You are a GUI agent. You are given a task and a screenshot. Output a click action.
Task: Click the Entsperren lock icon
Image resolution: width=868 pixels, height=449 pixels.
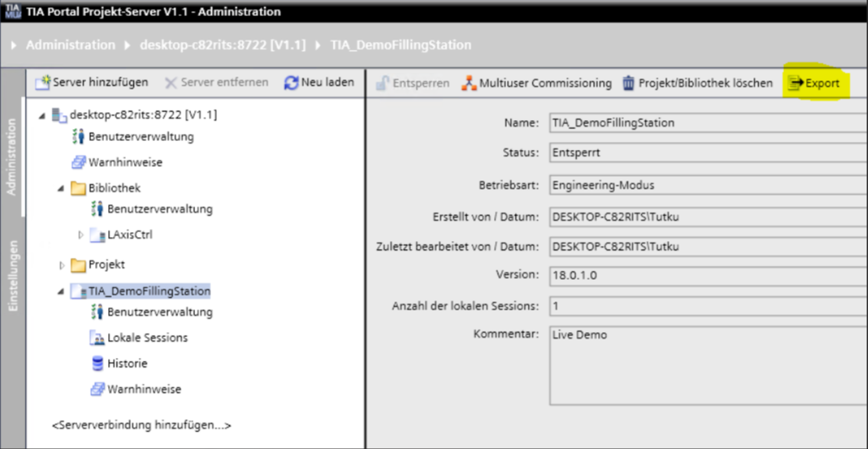pos(382,84)
